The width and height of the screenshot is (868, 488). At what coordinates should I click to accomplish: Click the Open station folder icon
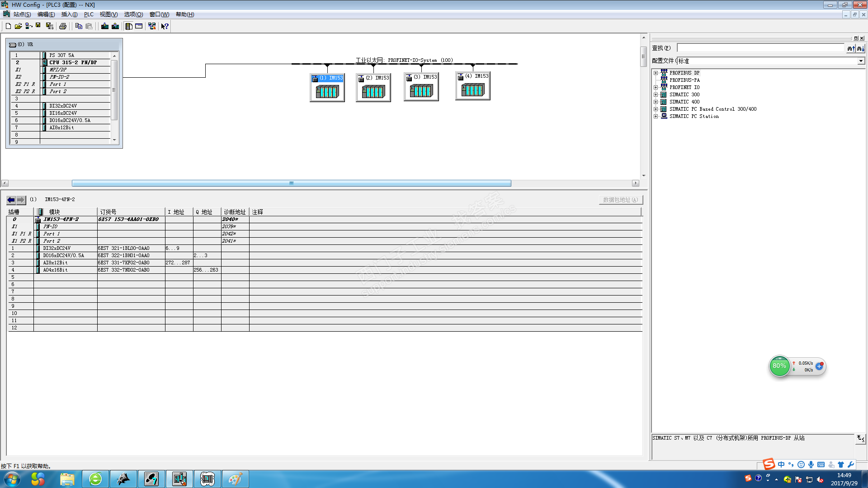(18, 26)
